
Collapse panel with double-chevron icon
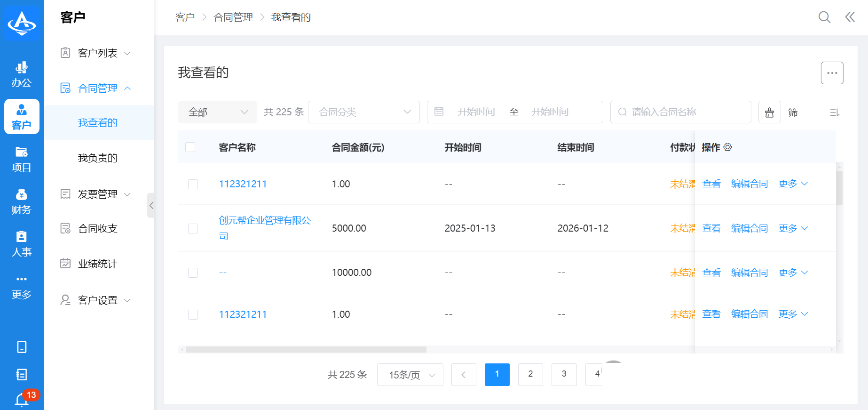(850, 17)
